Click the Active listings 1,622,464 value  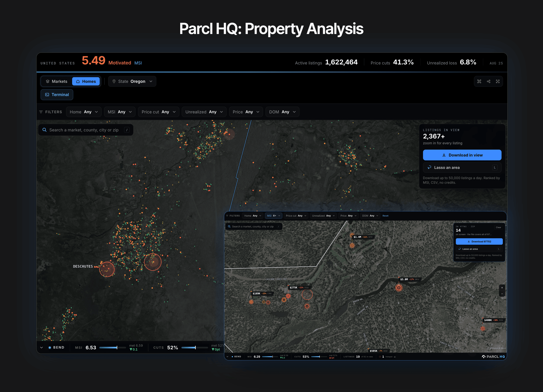coord(341,62)
